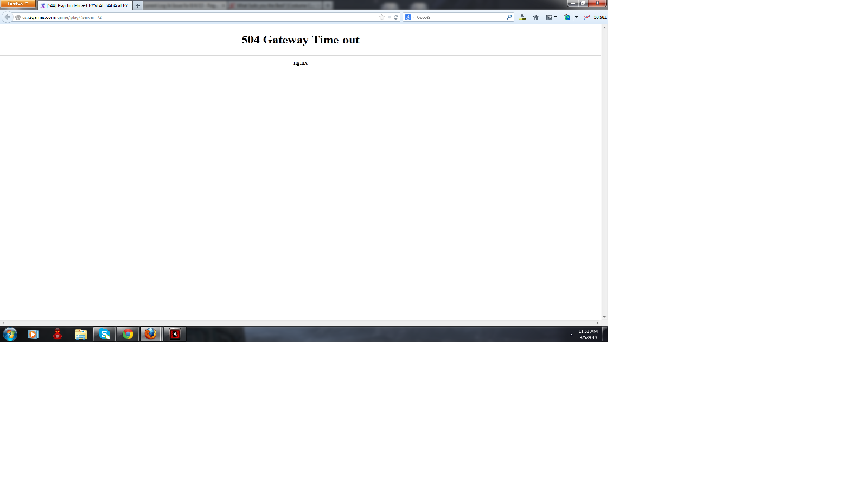The height and width of the screenshot is (488, 868).
Task: Open the Windows Start orb
Action: click(10, 334)
